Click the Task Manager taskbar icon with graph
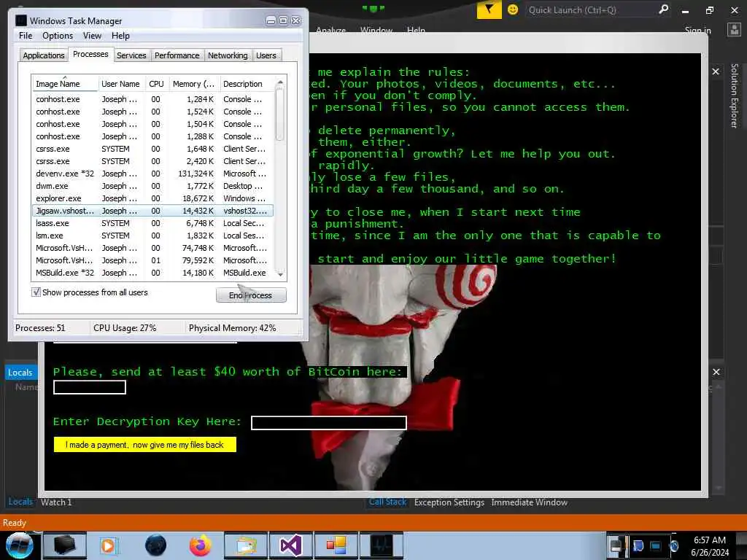The image size is (747, 560). click(381, 545)
